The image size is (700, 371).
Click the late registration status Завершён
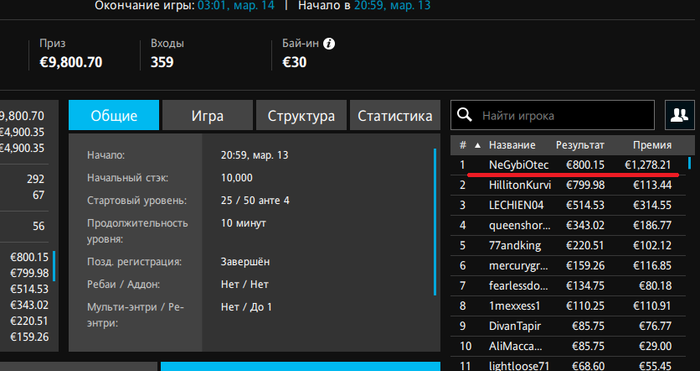click(245, 262)
